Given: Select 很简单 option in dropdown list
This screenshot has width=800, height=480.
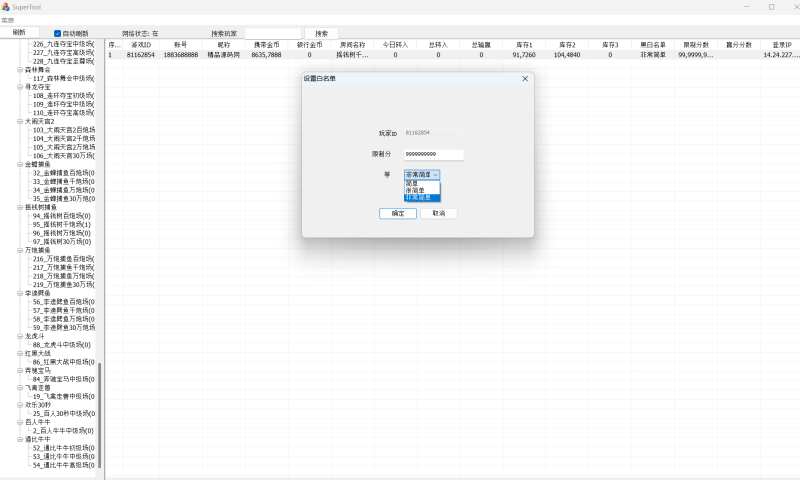Looking at the screenshot, I should (x=416, y=190).
